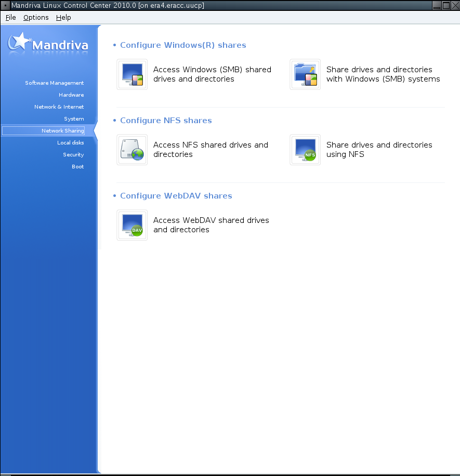The width and height of the screenshot is (460, 476).
Task: Click the 'Configure Windows(R) shares' heading
Action: click(x=183, y=45)
